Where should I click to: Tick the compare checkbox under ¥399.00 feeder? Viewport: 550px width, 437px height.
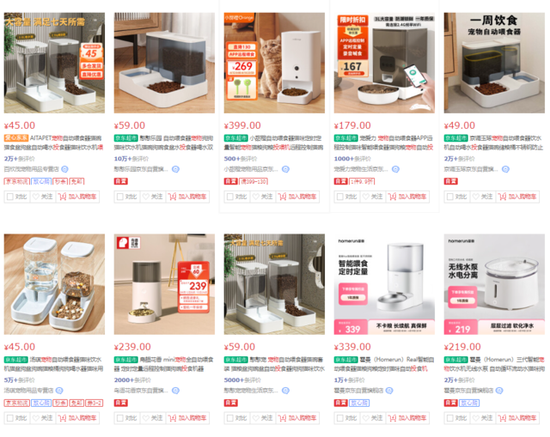click(x=230, y=197)
